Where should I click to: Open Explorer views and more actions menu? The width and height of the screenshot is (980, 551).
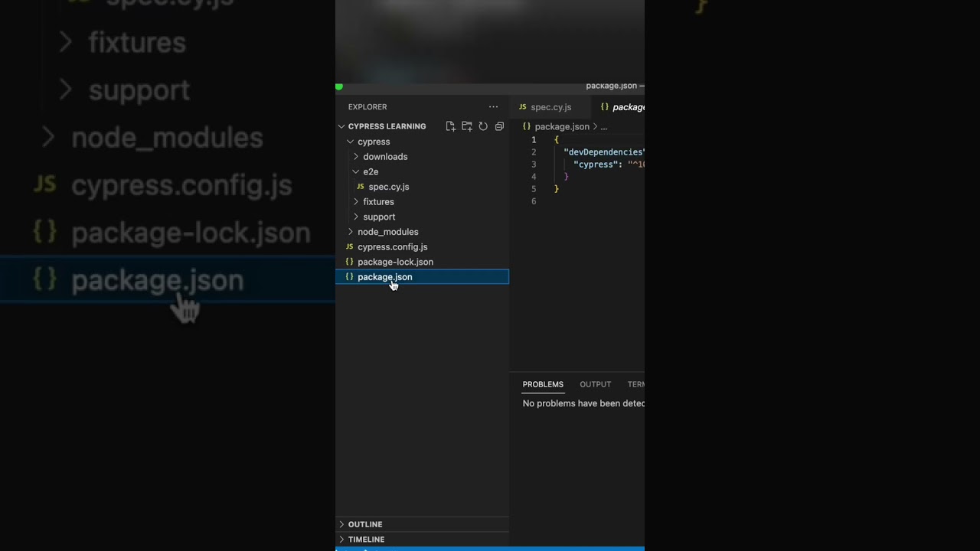tap(494, 107)
